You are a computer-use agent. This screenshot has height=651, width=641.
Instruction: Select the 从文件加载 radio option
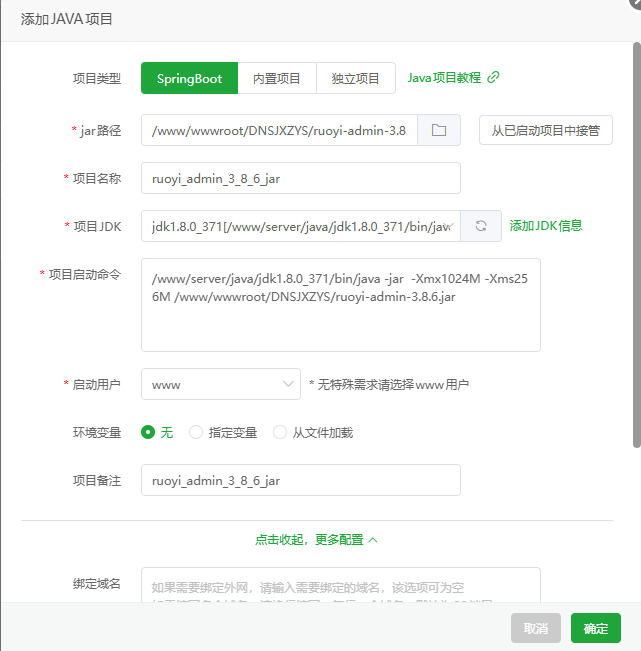click(313, 433)
